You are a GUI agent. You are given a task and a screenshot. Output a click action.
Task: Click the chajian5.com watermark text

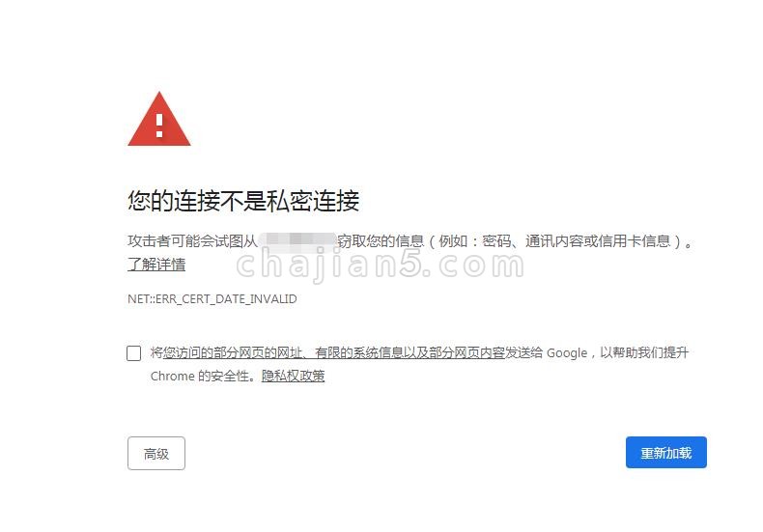tap(381, 265)
